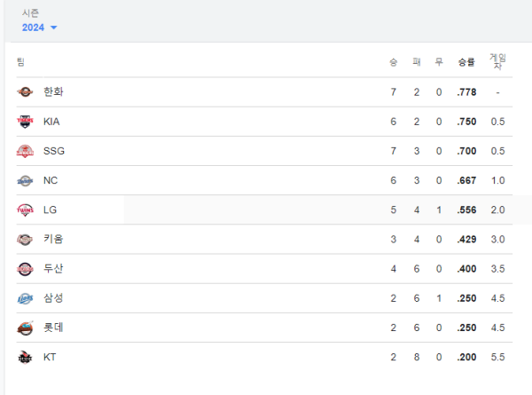Click the Doosan Bears team logo
The height and width of the screenshot is (395, 532).
coord(25,269)
